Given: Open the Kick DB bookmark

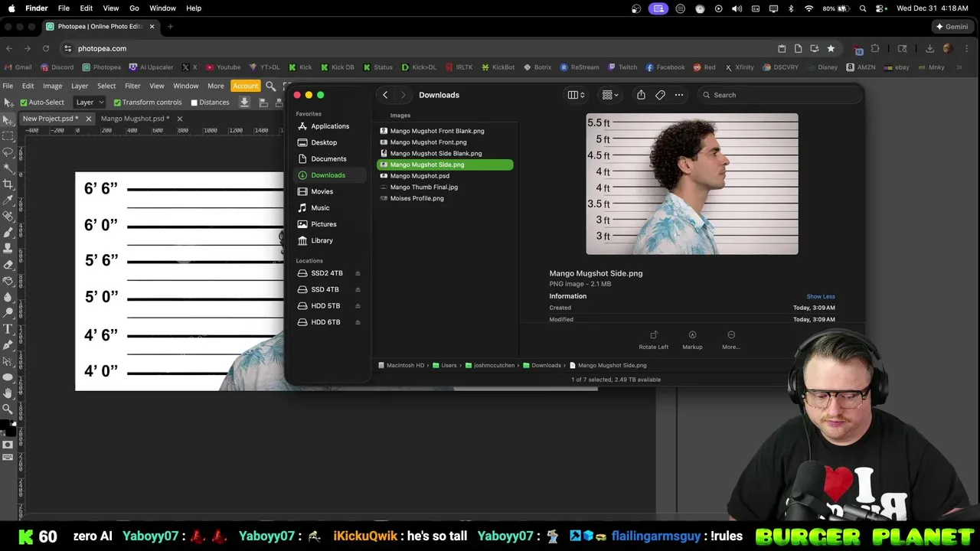Looking at the screenshot, I should [337, 67].
